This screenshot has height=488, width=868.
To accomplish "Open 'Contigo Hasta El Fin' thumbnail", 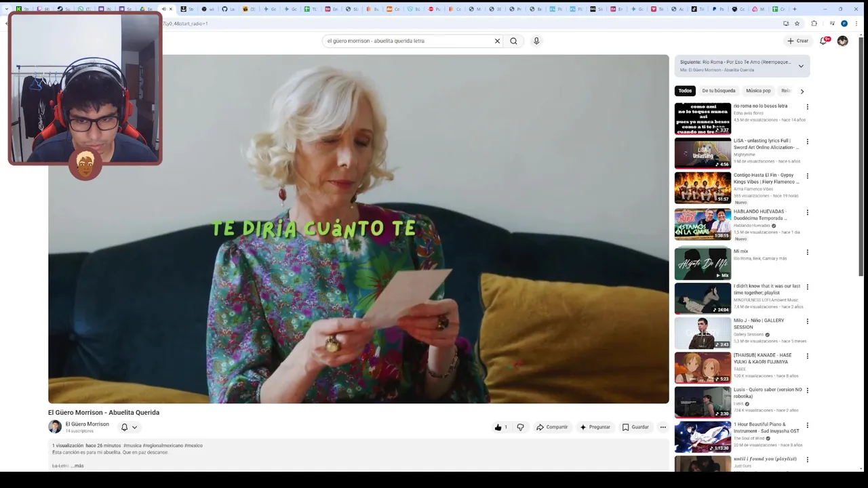I will pyautogui.click(x=703, y=188).
